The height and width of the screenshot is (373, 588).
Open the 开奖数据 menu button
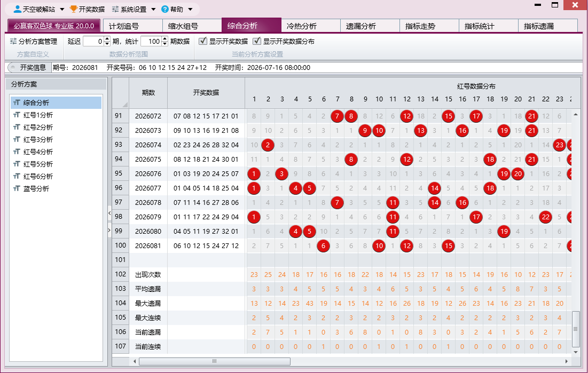coord(88,9)
